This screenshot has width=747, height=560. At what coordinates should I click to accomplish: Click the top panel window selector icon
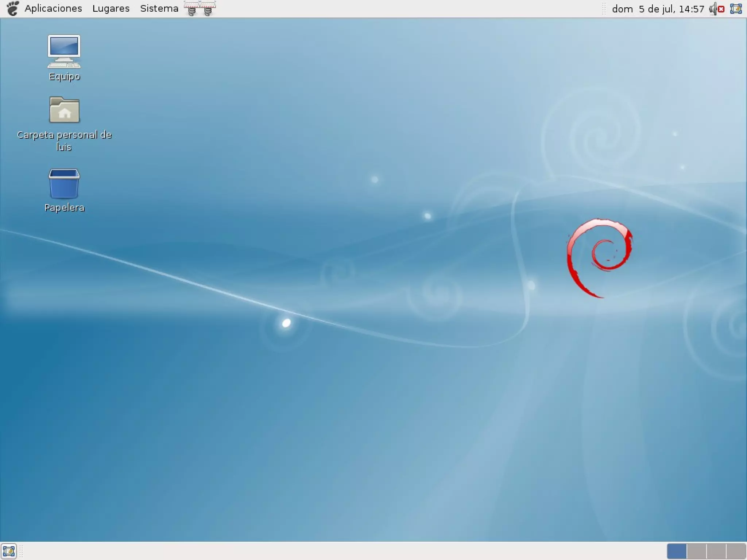pos(736,9)
